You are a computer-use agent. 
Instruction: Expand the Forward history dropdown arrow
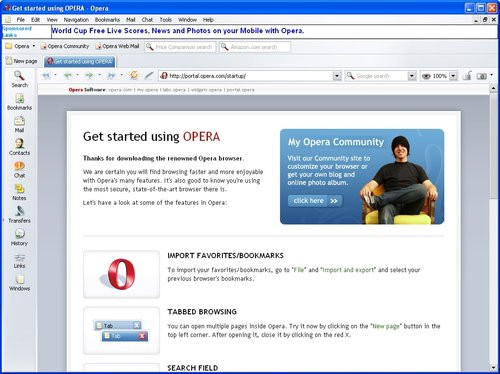tap(99, 75)
